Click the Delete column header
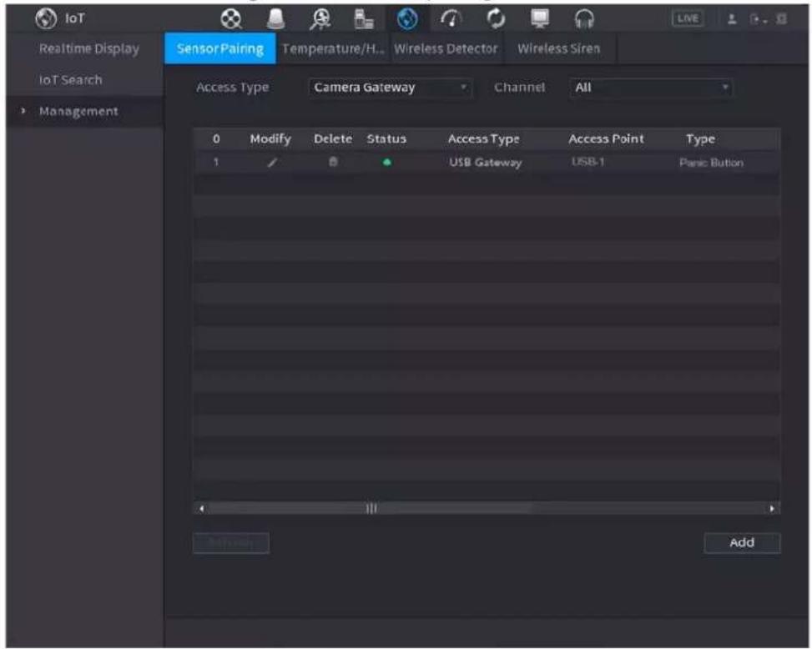This screenshot has width=812, height=649. coord(333,138)
